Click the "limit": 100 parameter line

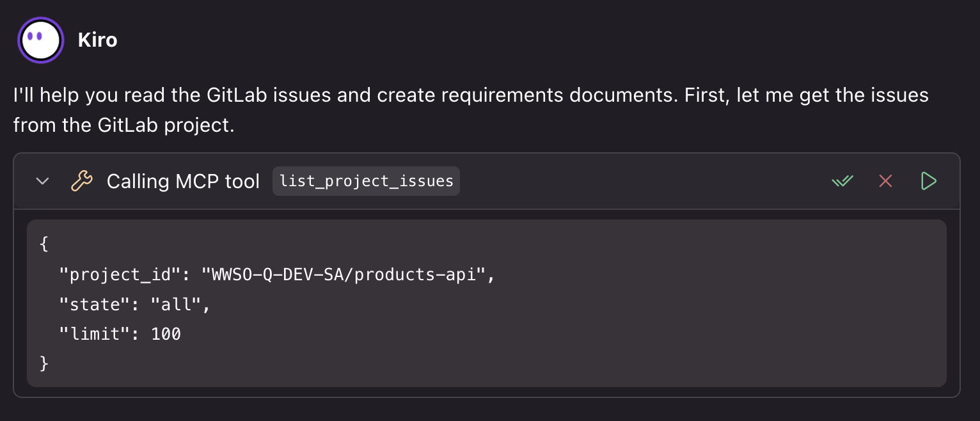[x=121, y=333]
